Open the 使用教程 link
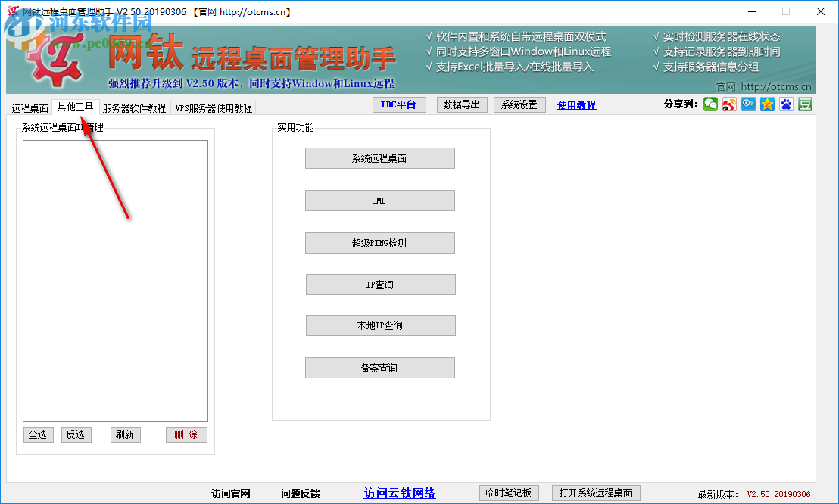Viewport: 839px width, 504px height. pos(576,104)
